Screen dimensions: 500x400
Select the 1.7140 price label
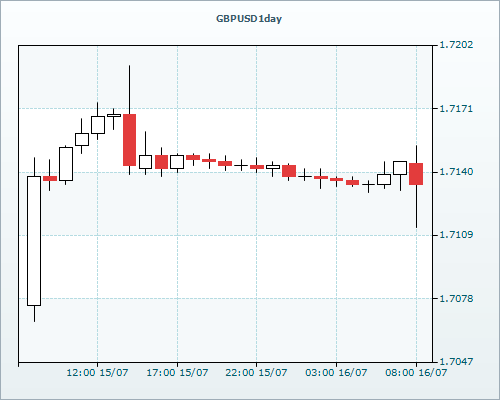tap(456, 172)
